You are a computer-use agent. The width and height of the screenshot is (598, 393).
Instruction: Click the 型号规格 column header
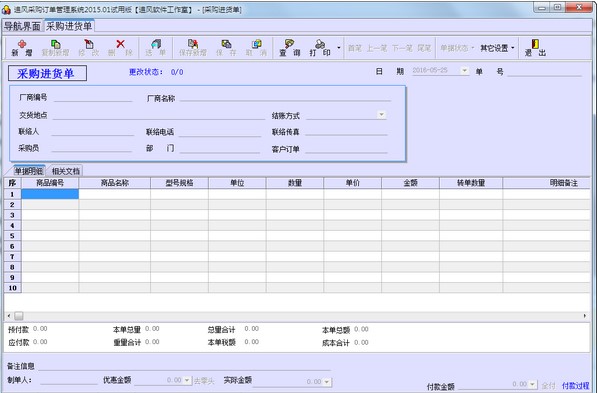[x=179, y=183]
